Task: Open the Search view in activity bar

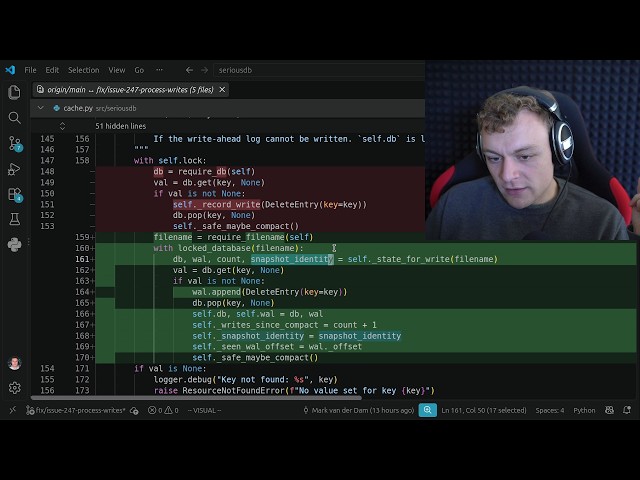Action: pyautogui.click(x=14, y=118)
